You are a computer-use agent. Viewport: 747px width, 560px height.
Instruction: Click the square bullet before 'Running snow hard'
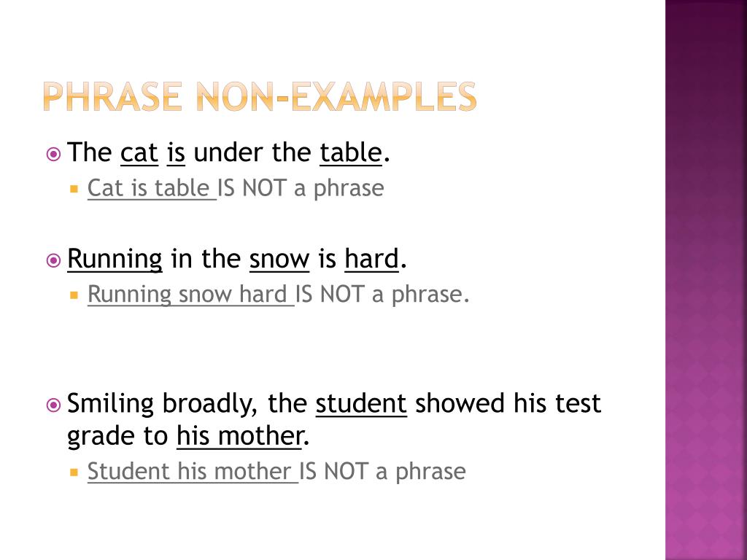pos(74,295)
